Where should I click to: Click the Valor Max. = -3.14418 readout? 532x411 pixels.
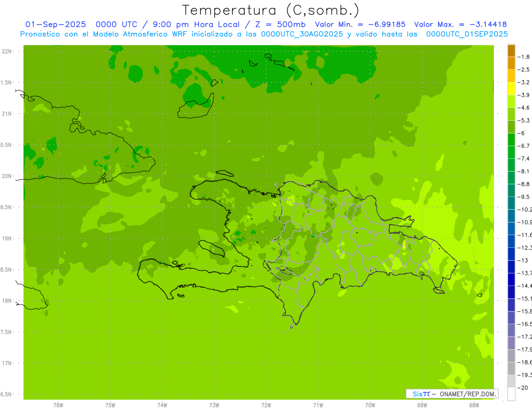461,24
